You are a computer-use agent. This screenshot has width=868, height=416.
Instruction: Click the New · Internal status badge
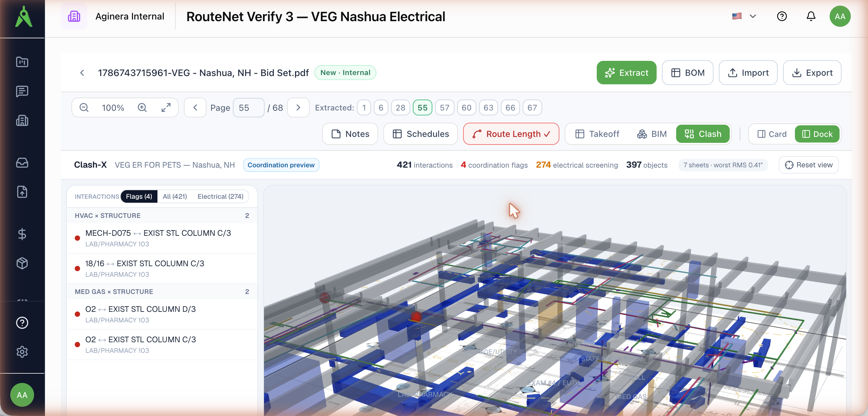(x=345, y=73)
